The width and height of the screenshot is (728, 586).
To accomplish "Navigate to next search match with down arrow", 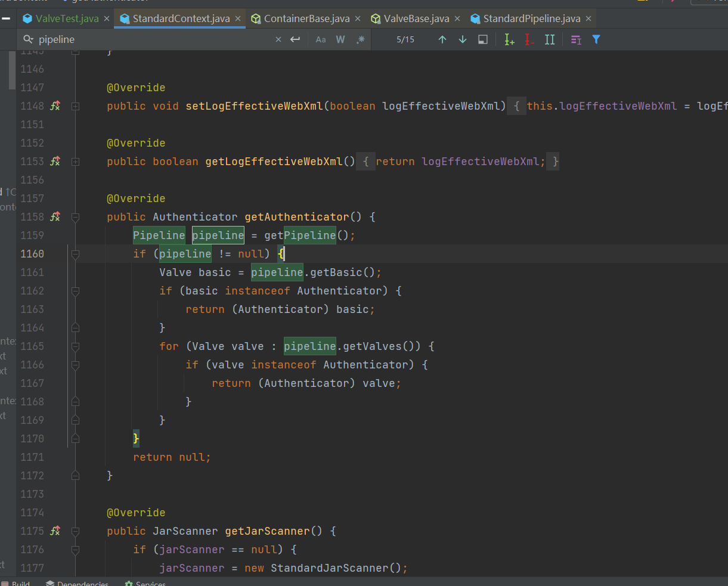I will point(462,39).
